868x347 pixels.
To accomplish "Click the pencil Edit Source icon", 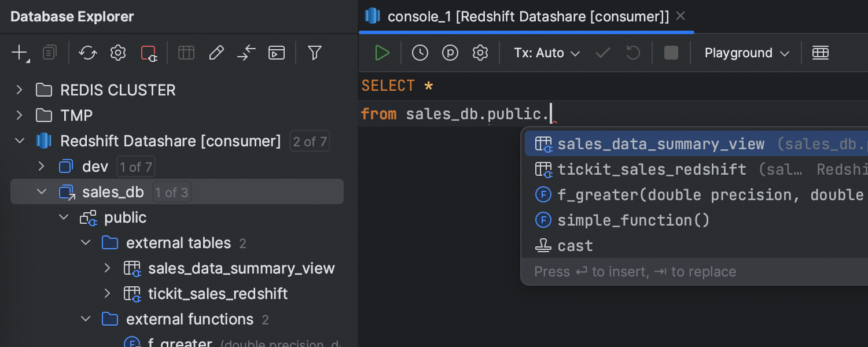I will click(x=216, y=53).
